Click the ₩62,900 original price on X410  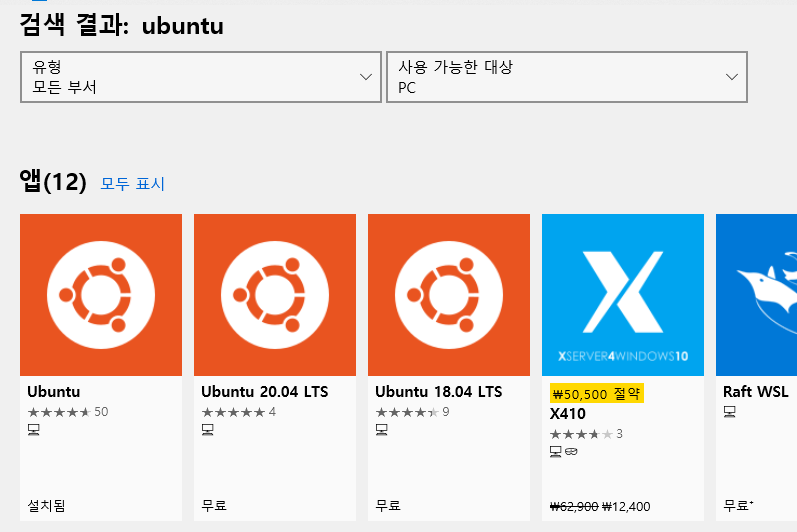coord(574,507)
